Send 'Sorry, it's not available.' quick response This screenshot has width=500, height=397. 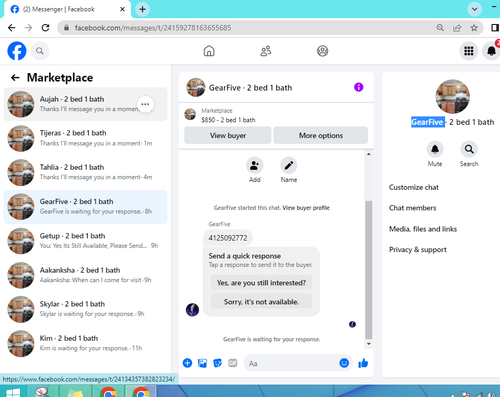point(261,302)
